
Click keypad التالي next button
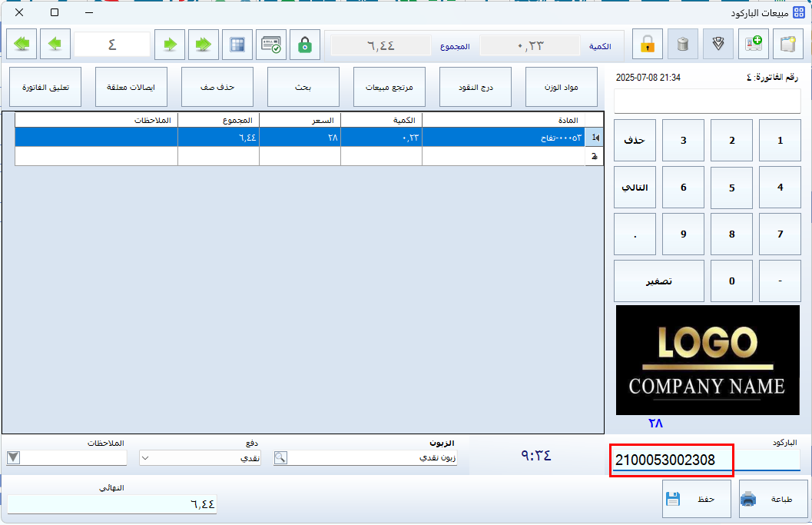(x=635, y=187)
